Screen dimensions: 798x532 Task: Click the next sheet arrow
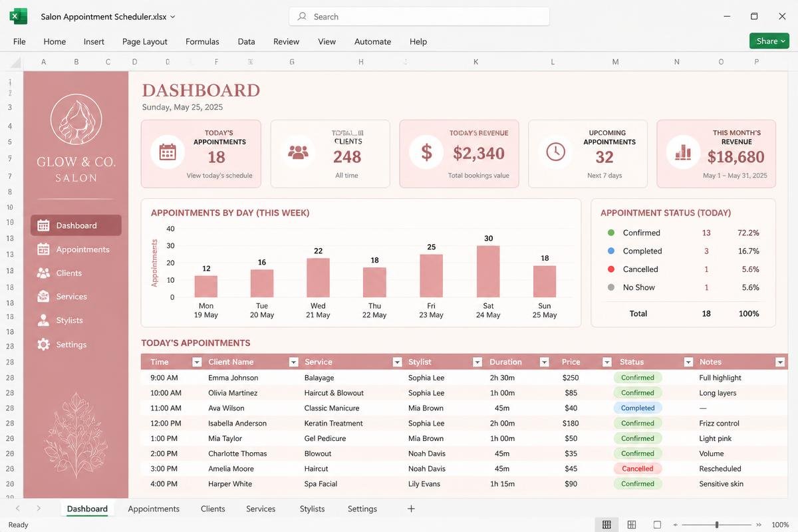(x=39, y=509)
